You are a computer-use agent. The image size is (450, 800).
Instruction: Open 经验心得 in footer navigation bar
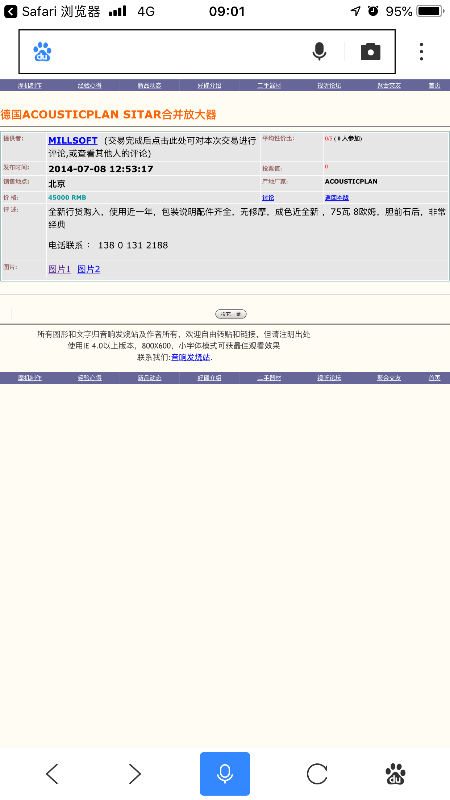[x=89, y=378]
